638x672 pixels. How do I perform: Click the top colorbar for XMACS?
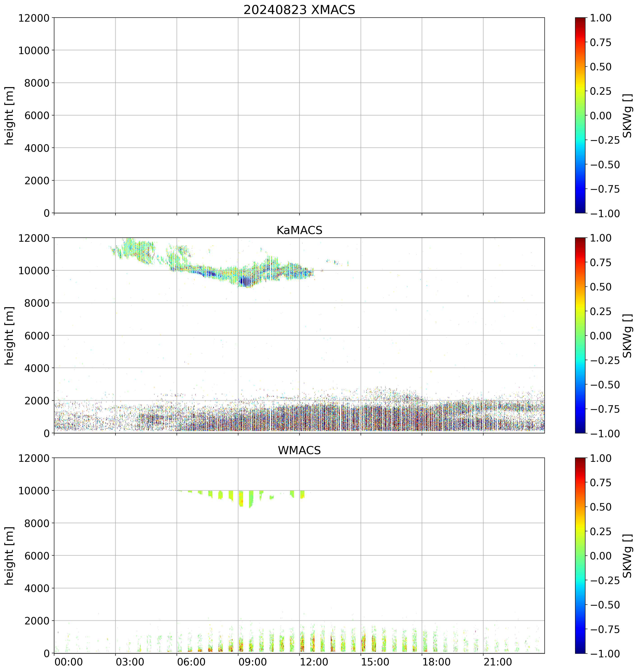580,115
